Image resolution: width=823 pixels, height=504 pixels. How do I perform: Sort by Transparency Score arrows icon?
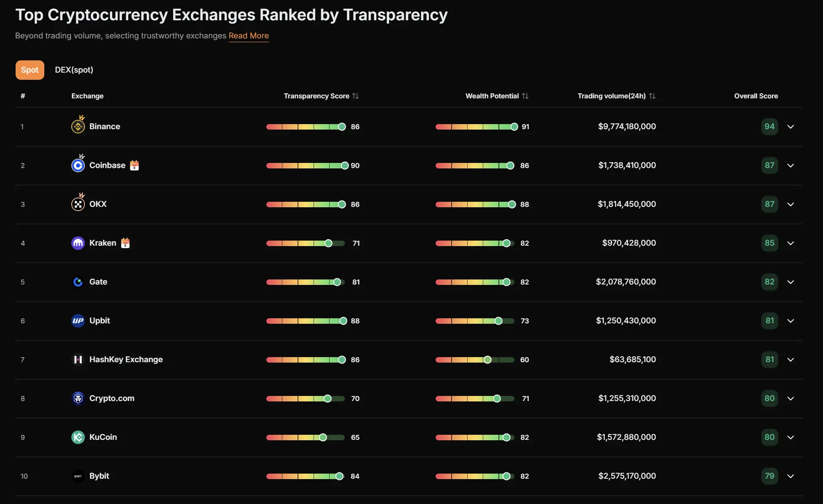[x=356, y=96]
